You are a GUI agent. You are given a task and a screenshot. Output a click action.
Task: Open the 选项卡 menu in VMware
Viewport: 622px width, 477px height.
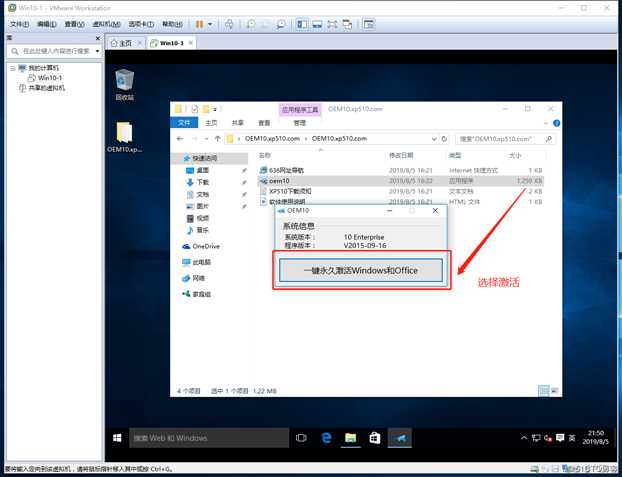click(141, 25)
